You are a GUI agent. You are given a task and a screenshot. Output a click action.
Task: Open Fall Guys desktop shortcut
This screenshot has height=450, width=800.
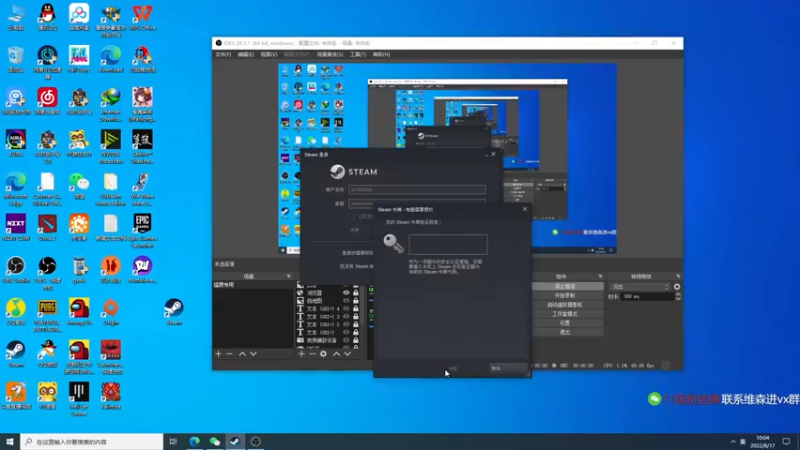coord(79,59)
